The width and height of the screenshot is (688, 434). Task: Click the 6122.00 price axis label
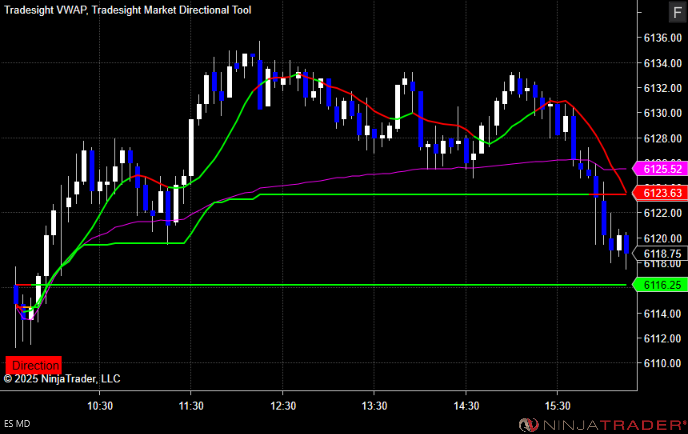(663, 213)
